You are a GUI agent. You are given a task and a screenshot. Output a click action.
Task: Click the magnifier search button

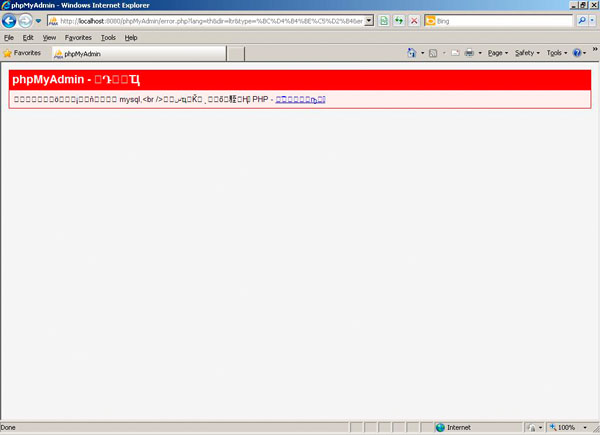(x=582, y=21)
